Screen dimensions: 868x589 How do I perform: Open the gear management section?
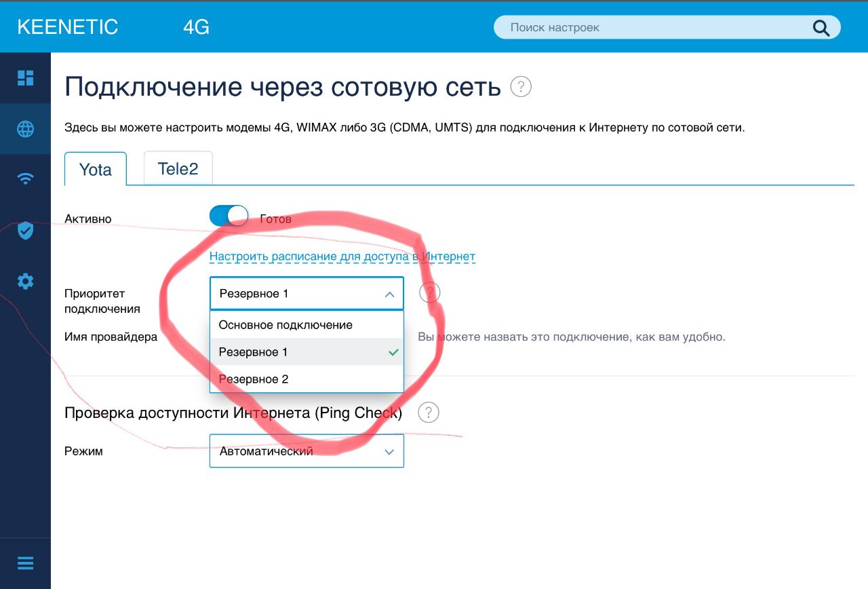coord(25,282)
